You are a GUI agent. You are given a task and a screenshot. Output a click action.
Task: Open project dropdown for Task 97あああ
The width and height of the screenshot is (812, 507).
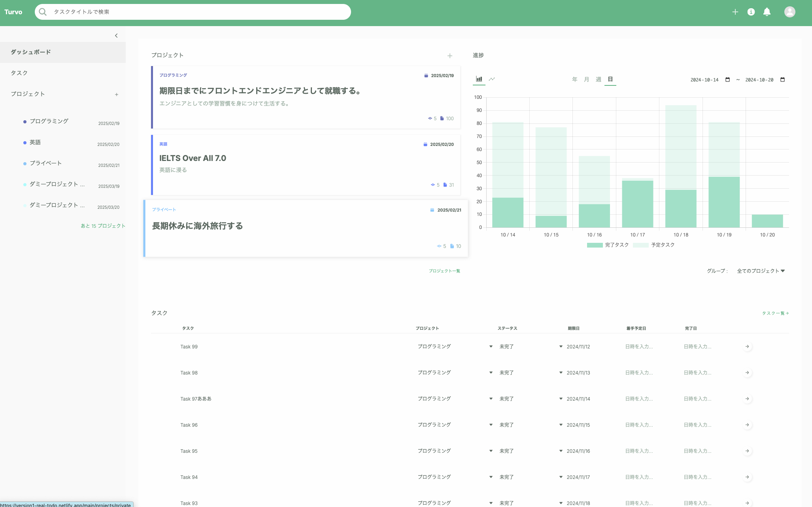455,399
